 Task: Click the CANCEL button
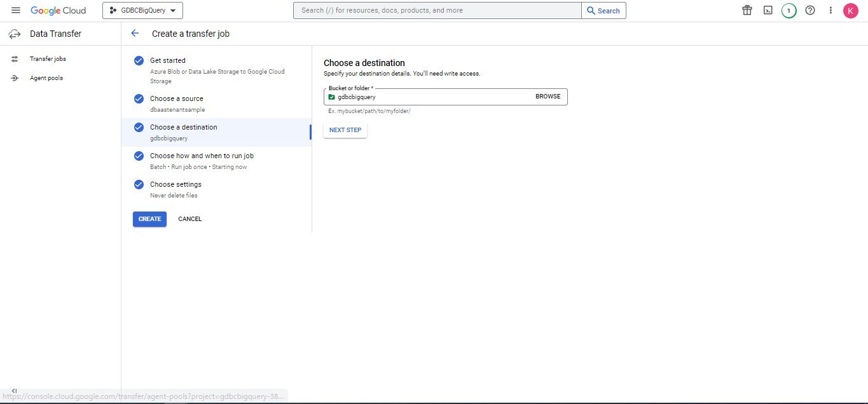pos(189,219)
